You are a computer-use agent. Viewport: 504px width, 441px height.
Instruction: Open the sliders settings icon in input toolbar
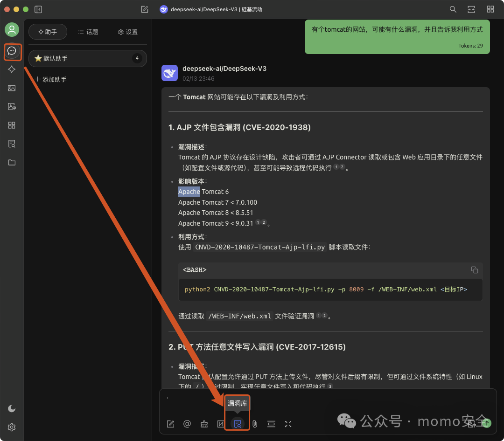220,424
